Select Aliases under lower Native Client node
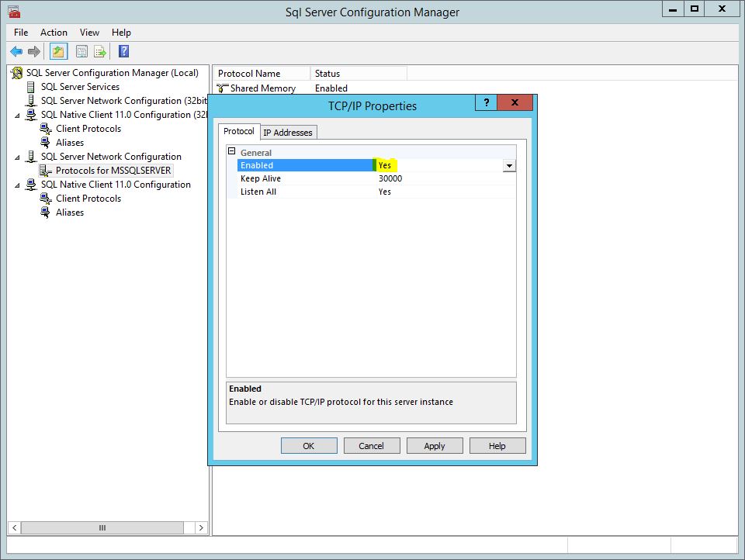745x560 pixels. click(70, 213)
